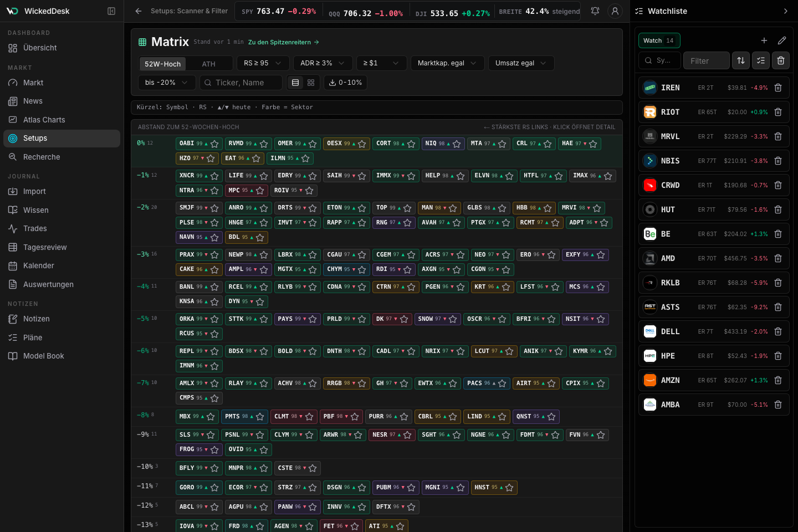Click the QQQ 706.32 quote
The image size is (798, 532).
click(x=366, y=13)
